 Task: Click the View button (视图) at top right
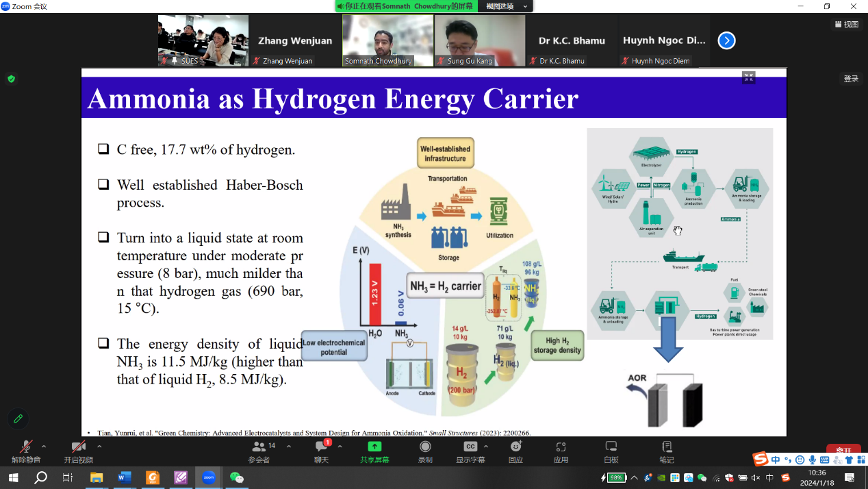coord(847,25)
